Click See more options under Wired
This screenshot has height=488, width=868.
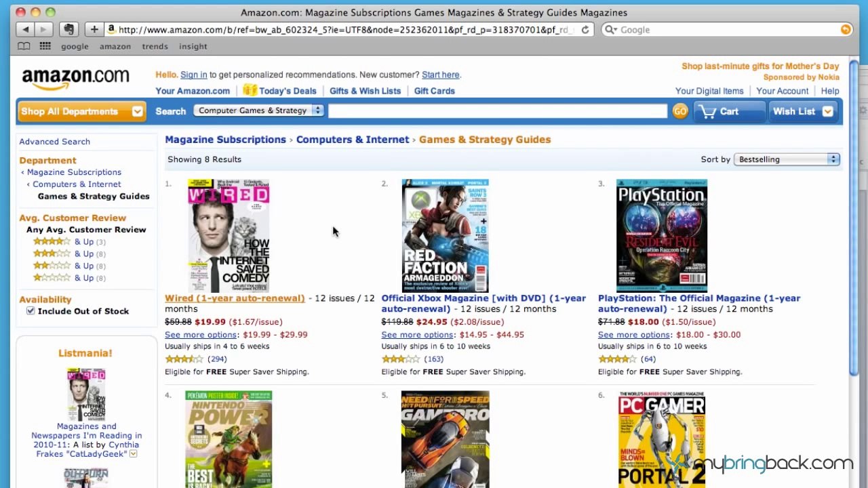[201, 335]
